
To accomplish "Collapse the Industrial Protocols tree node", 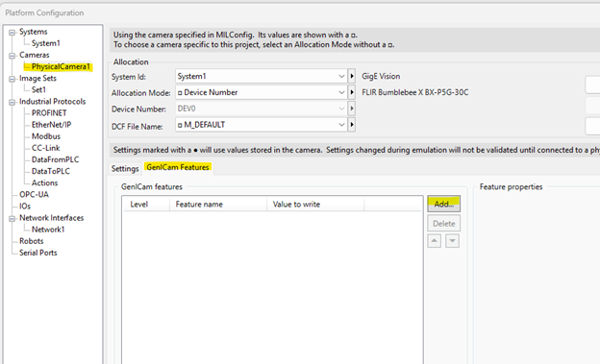I will (12, 102).
